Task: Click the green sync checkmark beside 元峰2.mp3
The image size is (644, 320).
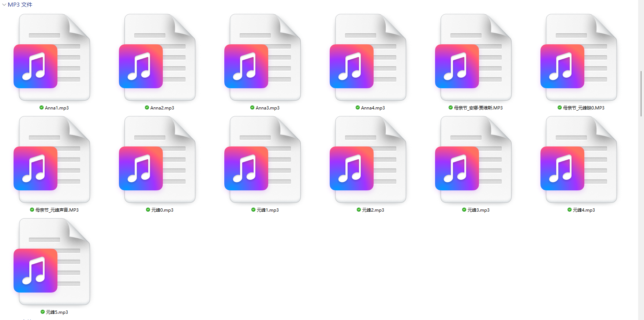Action: (x=359, y=210)
